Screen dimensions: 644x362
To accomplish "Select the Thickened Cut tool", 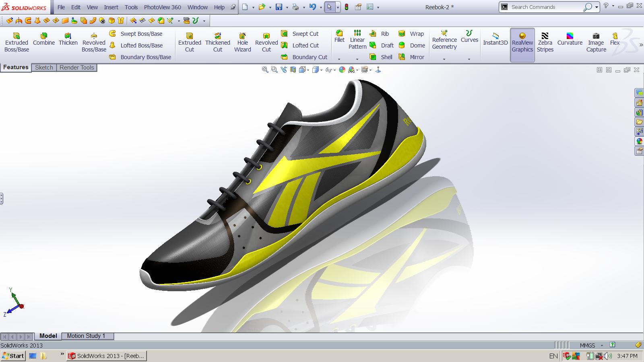I will pyautogui.click(x=218, y=42).
